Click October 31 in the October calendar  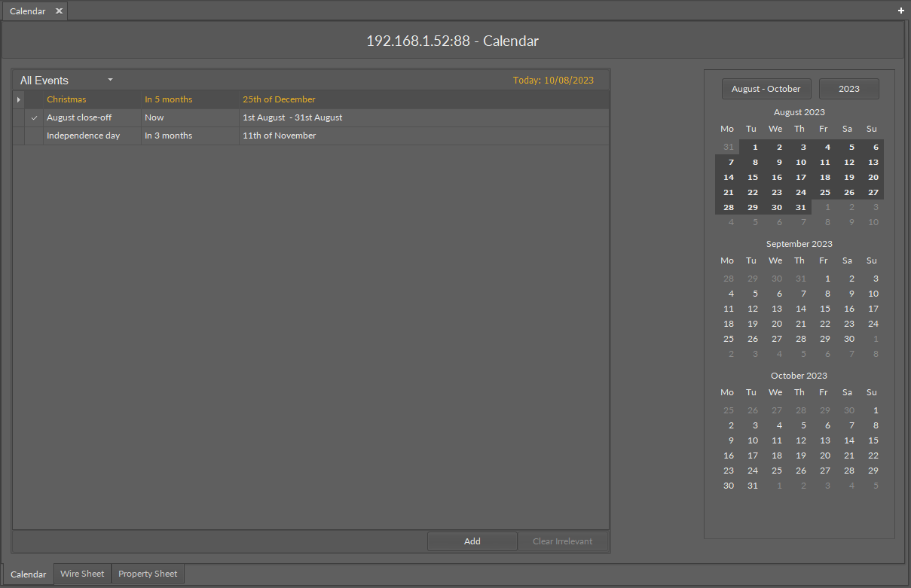(x=752, y=485)
